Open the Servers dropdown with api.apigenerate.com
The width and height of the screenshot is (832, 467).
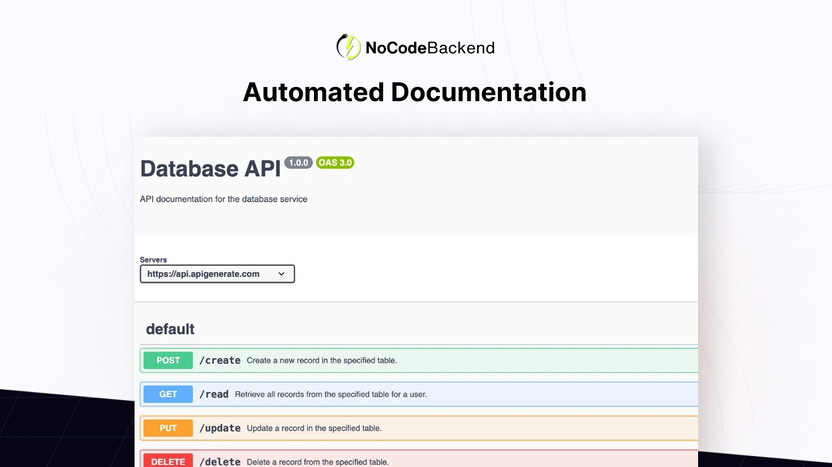[217, 273]
